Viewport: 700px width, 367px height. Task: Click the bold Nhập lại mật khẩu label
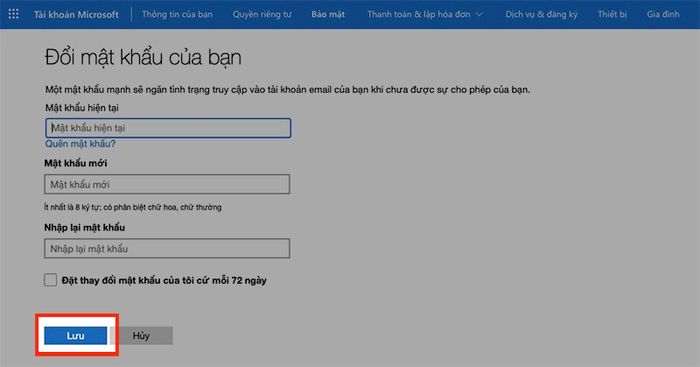pos(84,228)
